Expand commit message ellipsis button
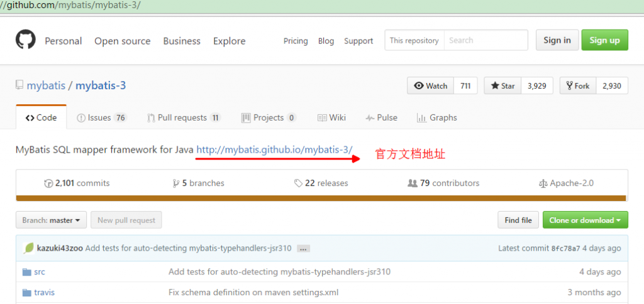Image resolution: width=644 pixels, height=304 pixels. point(303,248)
